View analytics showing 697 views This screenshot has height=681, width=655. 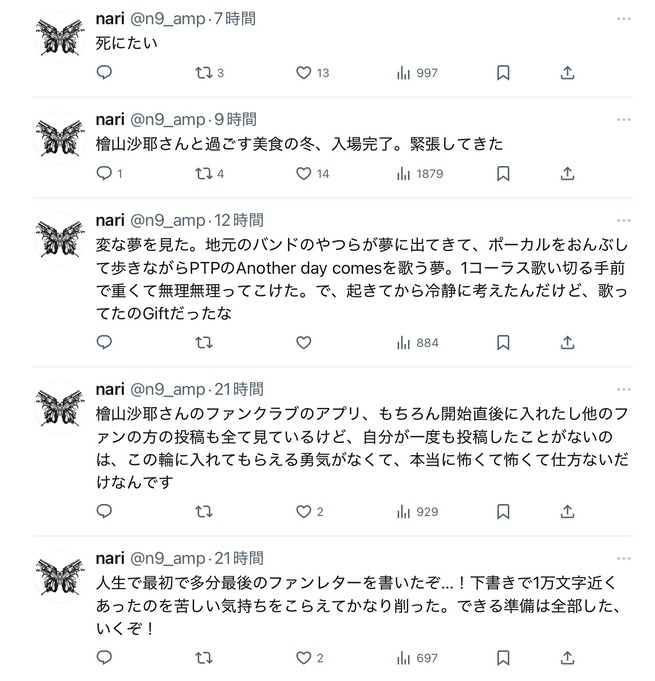[417, 658]
